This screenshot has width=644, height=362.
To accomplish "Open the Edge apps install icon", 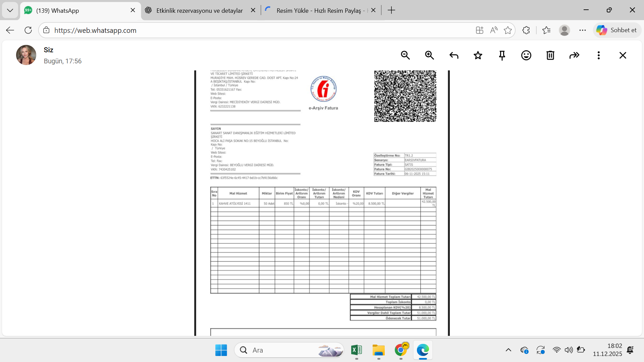I will pyautogui.click(x=480, y=30).
